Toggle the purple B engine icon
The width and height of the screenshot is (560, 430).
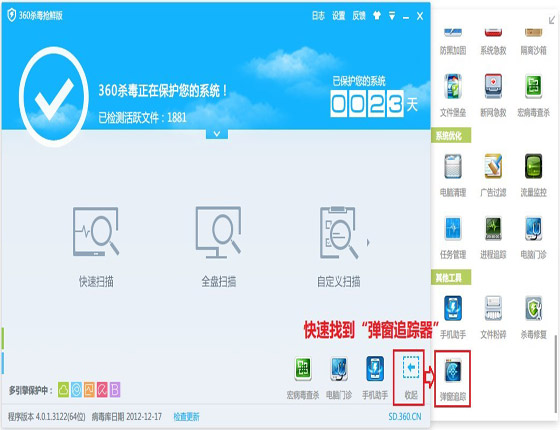coord(115,390)
